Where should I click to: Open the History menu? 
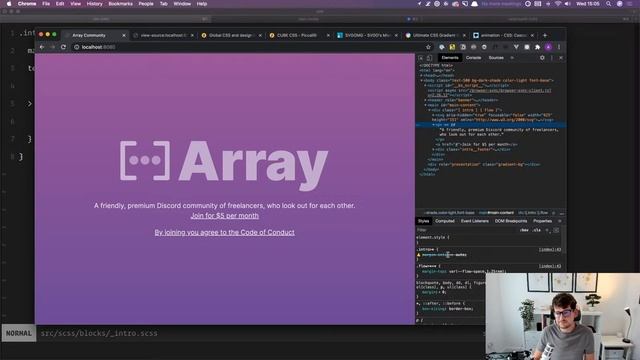coord(94,4)
